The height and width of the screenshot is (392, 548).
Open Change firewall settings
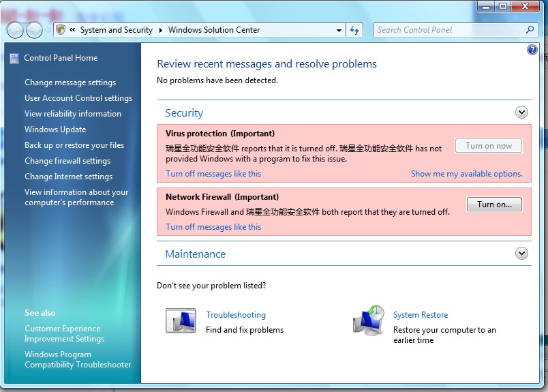pyautogui.click(x=67, y=161)
